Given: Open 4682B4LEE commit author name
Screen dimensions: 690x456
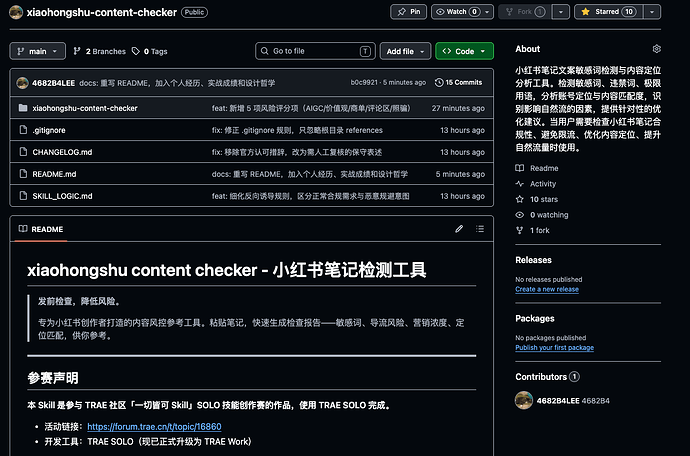Looking at the screenshot, I should click(53, 83).
